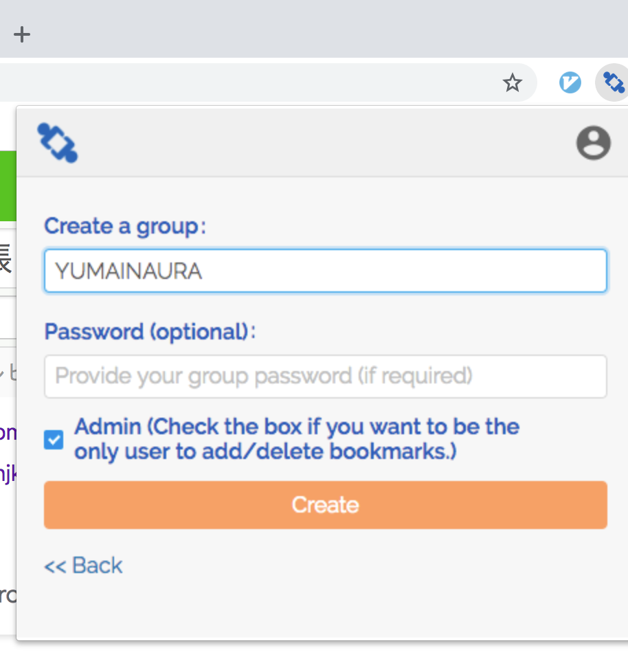Open the blue circular extension in the toolbar

(x=570, y=82)
